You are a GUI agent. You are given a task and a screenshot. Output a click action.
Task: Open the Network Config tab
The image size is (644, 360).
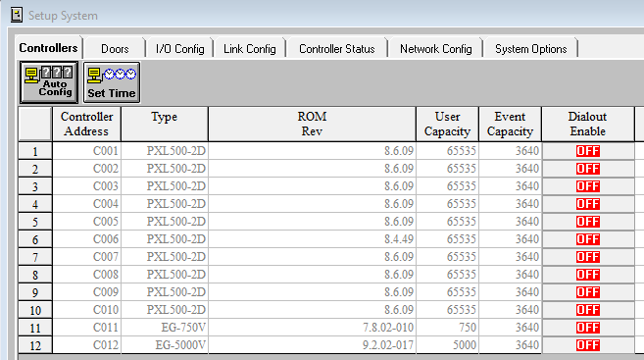(x=436, y=49)
